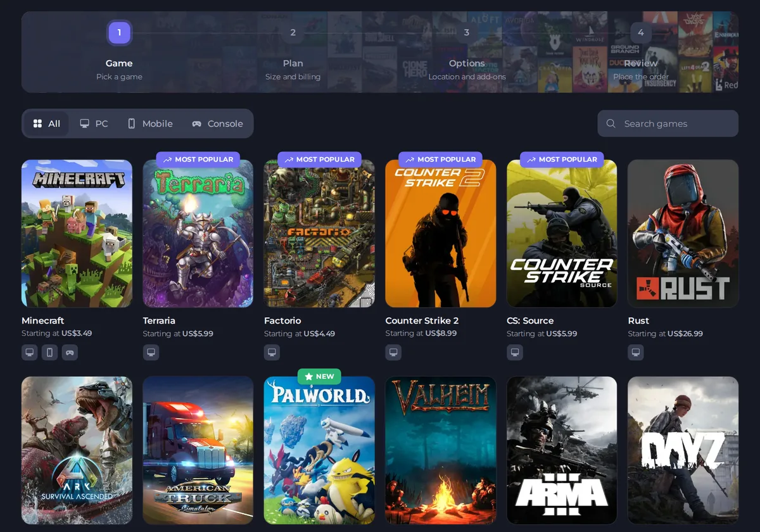
Task: Select the American Truck Simulator cover
Action: (198, 450)
